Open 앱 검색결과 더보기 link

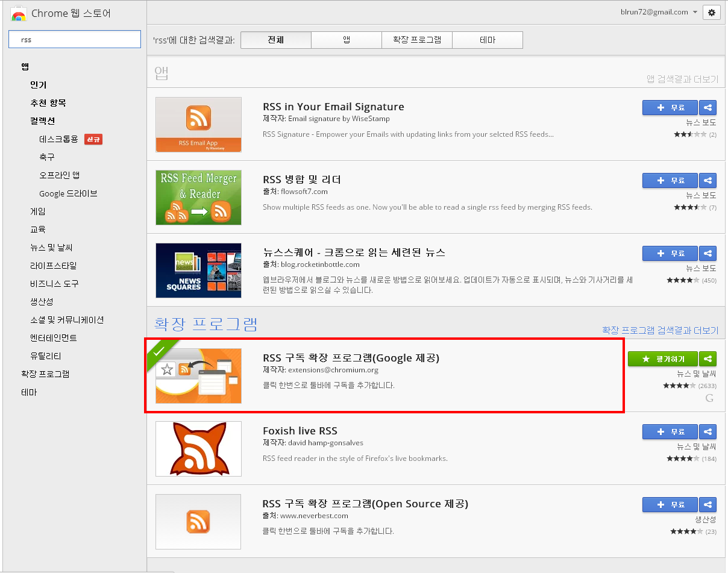[x=682, y=80]
